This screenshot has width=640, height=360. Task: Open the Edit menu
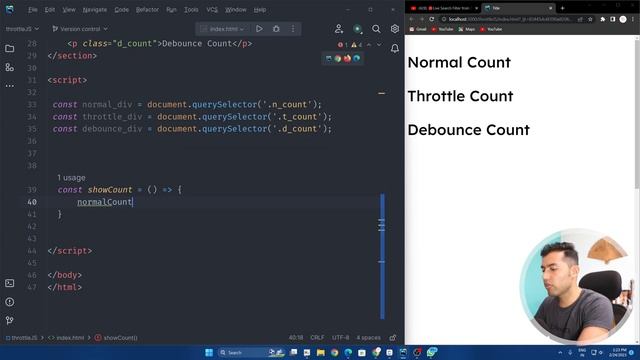(x=50, y=9)
